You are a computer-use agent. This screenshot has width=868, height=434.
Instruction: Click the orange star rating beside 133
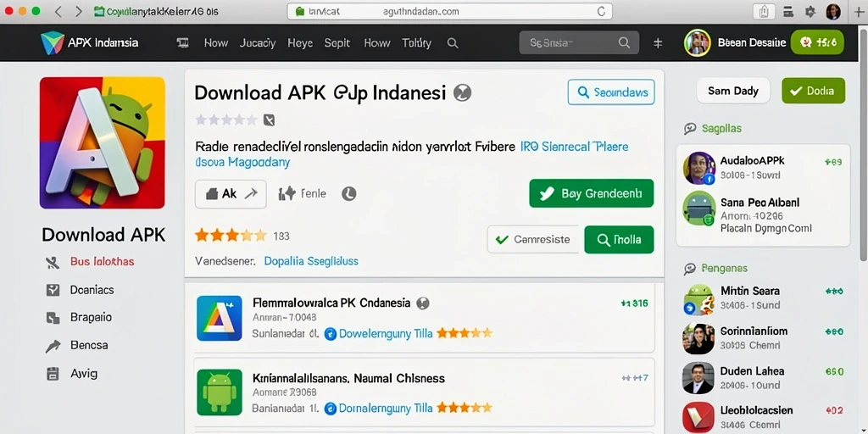point(231,236)
